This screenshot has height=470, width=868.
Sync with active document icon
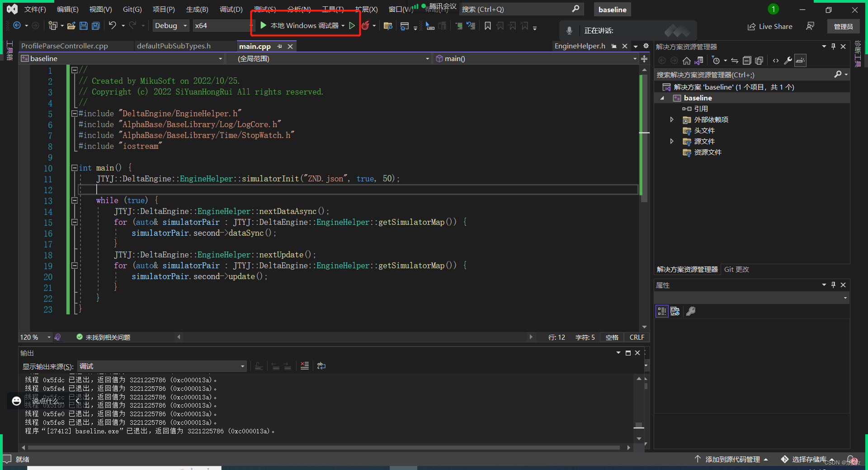click(735, 61)
